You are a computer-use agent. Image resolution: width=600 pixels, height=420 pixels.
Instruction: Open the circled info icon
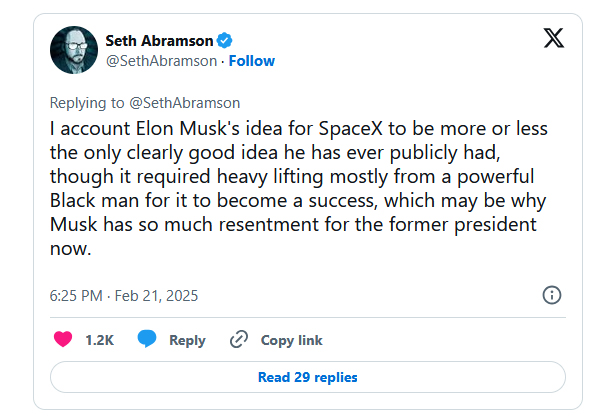tap(551, 295)
